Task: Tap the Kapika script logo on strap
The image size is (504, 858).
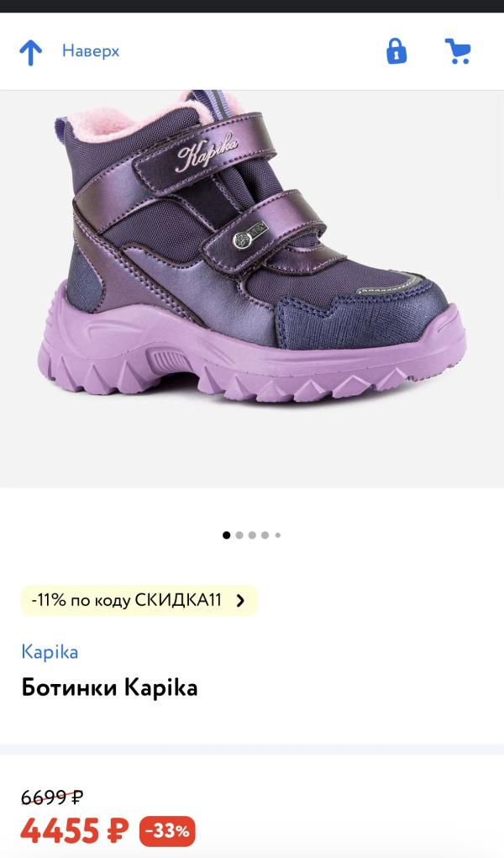Action: [x=207, y=151]
